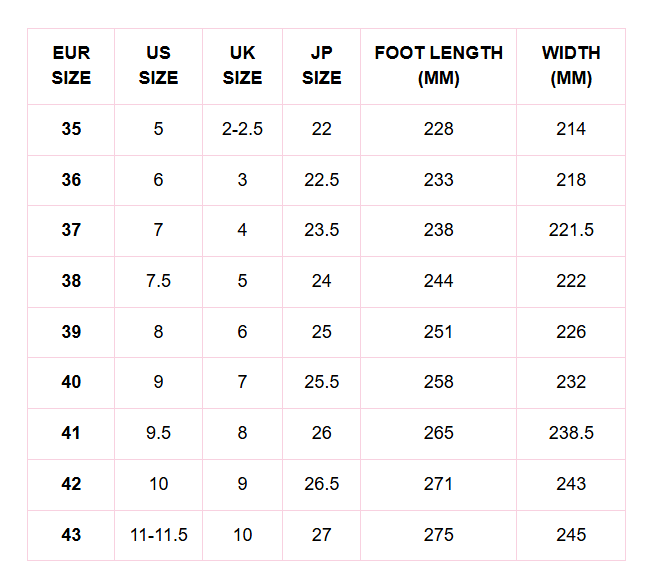Click the UK SIZE column header
Image resolution: width=652 pixels, height=586 pixels.
point(242,65)
